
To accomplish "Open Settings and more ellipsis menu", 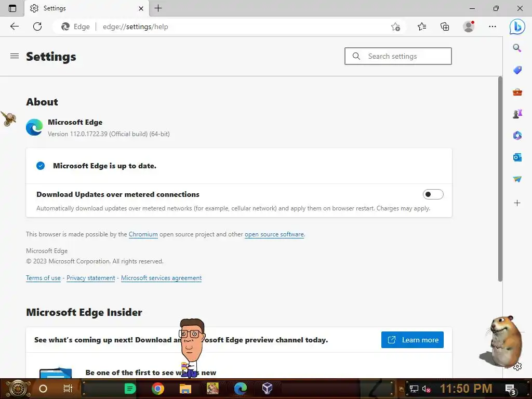I will [x=493, y=26].
